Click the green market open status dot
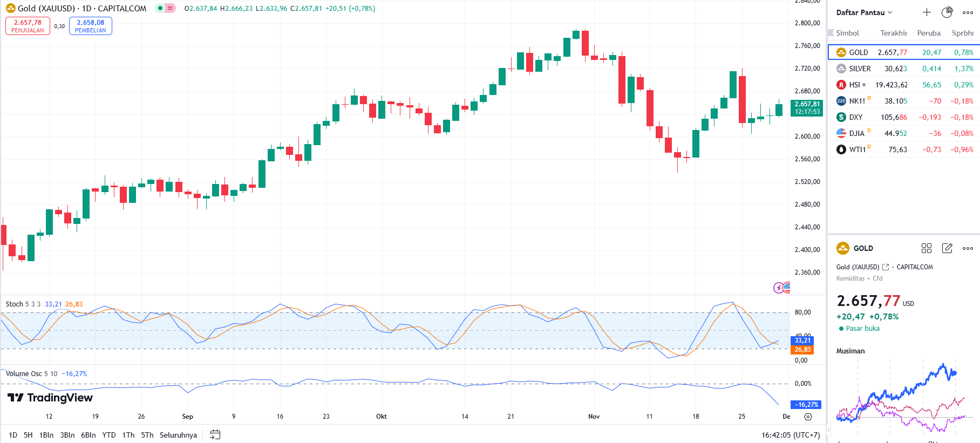This screenshot has height=443, width=980. [x=160, y=8]
